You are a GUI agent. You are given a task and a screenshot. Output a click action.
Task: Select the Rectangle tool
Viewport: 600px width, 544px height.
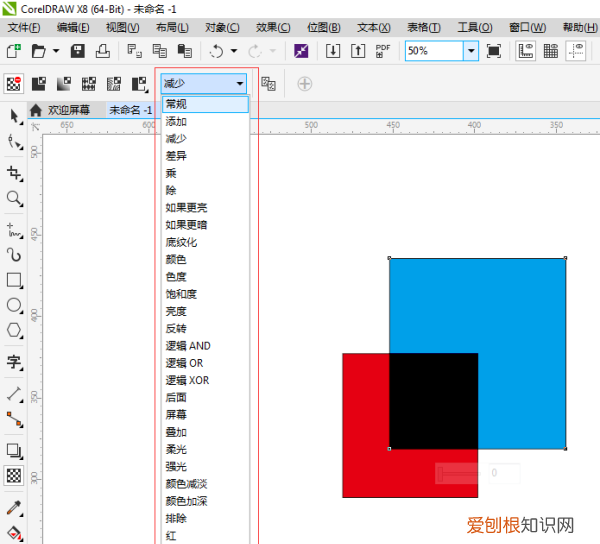click(x=14, y=280)
